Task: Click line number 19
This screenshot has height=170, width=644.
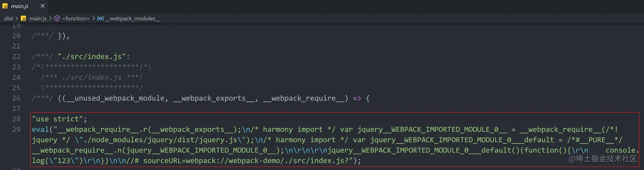Action: (x=16, y=26)
